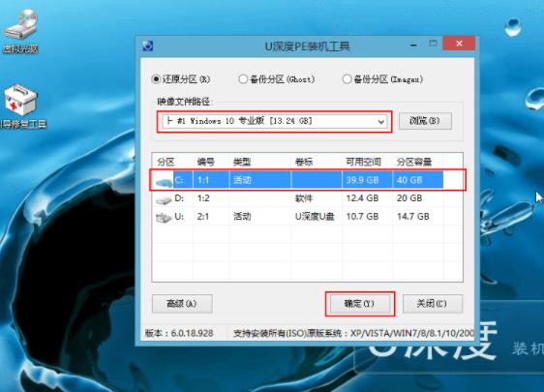Click the 确定 (Y) confirm button
This screenshot has height=392, width=544.
pos(360,304)
